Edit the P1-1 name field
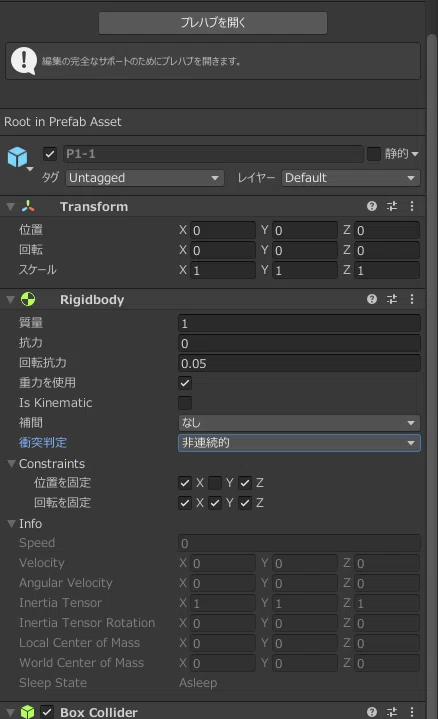 pos(213,154)
